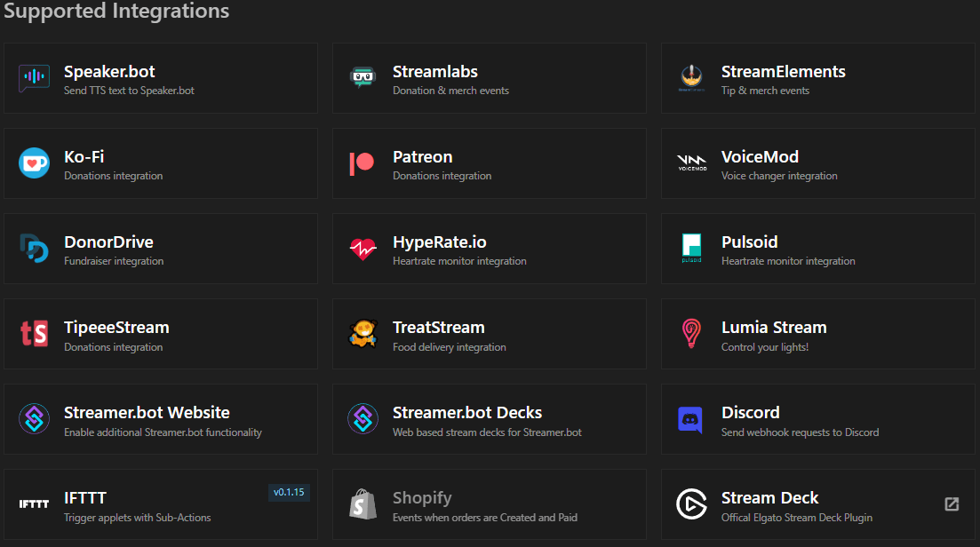Open the Streamer.bot Website title
This screenshot has height=547, width=980.
147,413
